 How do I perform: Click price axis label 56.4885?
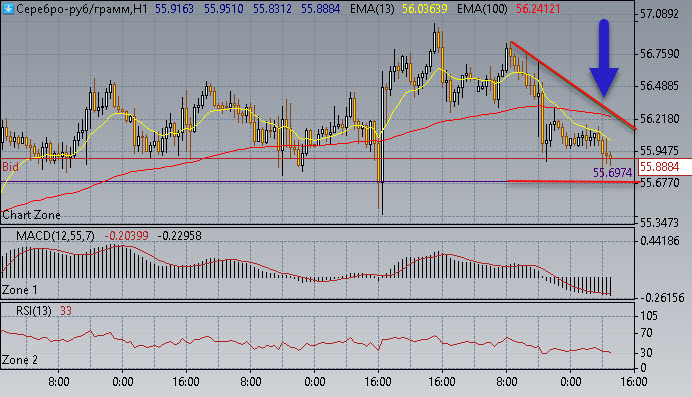(659, 86)
